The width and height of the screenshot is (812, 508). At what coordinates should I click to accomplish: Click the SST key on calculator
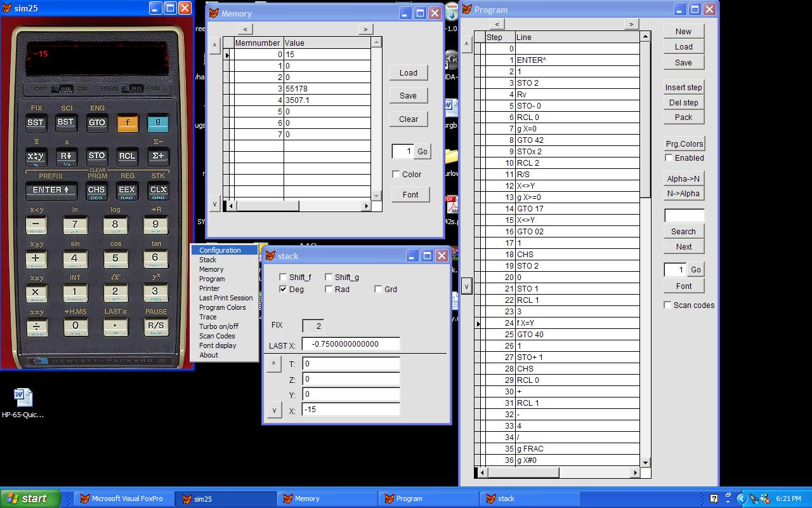[x=36, y=123]
